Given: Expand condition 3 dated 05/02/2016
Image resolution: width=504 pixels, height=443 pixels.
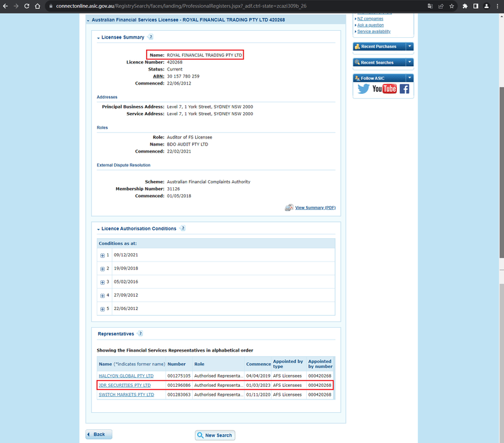Looking at the screenshot, I should (102, 282).
